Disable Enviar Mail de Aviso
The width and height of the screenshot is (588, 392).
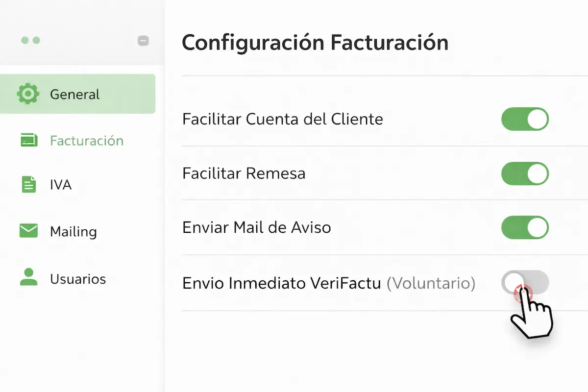point(525,227)
